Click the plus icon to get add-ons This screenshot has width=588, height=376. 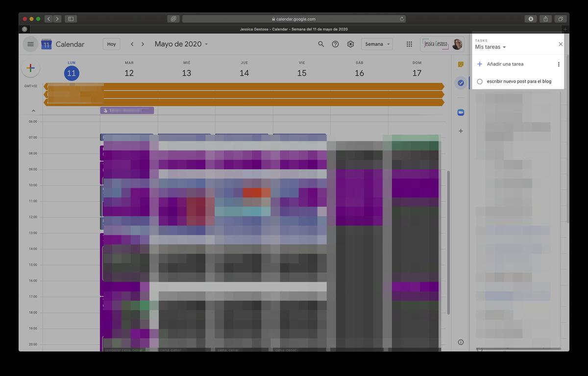pos(461,131)
